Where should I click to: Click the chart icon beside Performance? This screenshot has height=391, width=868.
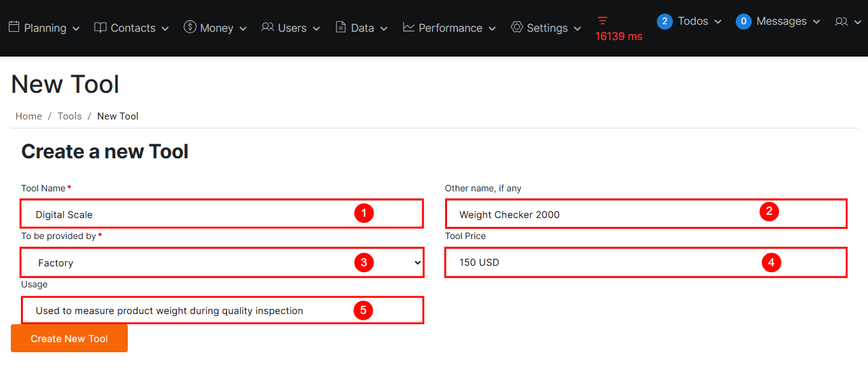[x=409, y=27]
